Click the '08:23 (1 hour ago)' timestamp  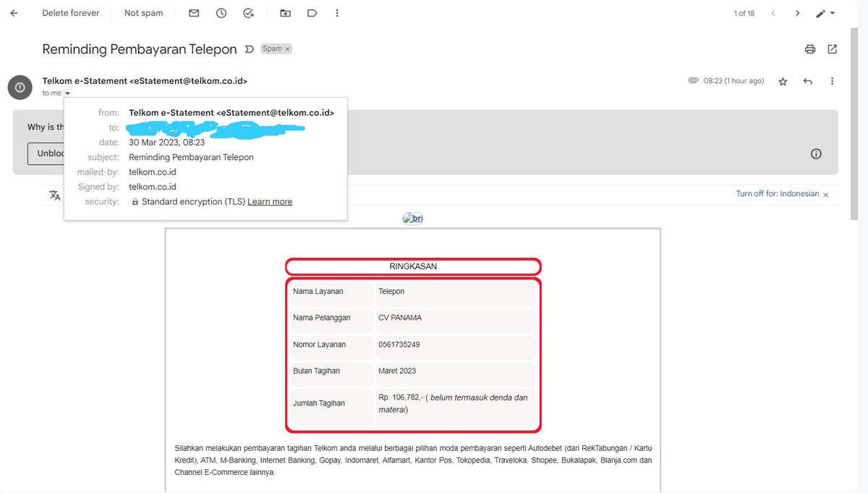(x=733, y=81)
